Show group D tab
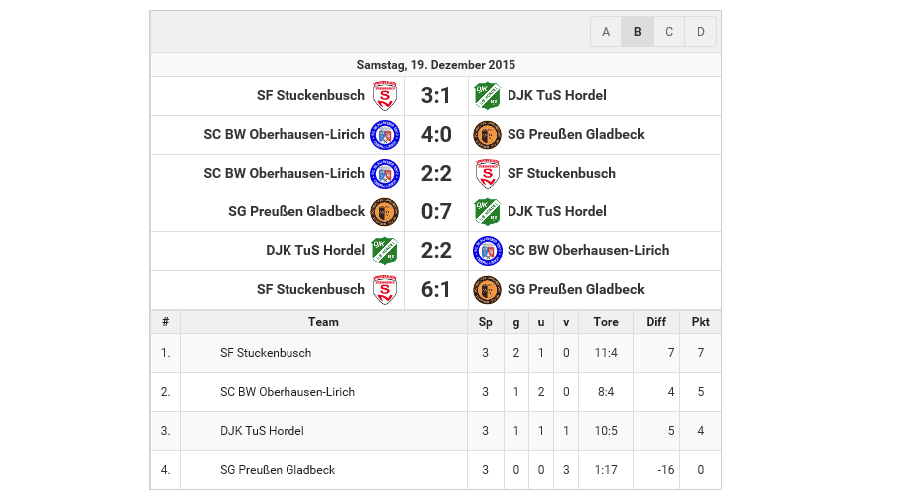This screenshot has height=500, width=900. [701, 32]
